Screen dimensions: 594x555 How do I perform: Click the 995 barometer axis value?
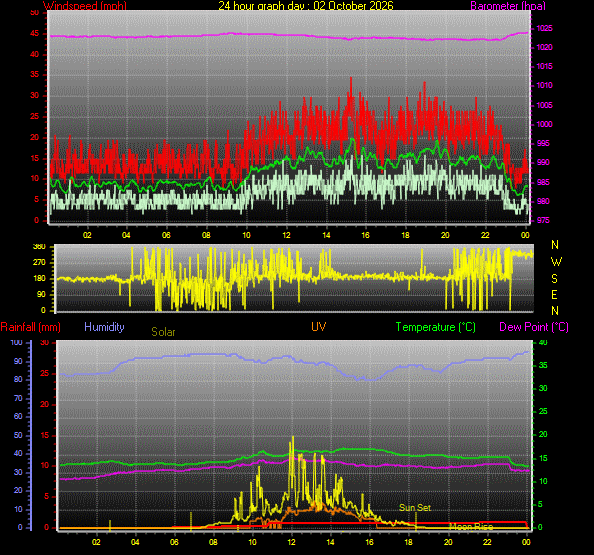click(543, 144)
